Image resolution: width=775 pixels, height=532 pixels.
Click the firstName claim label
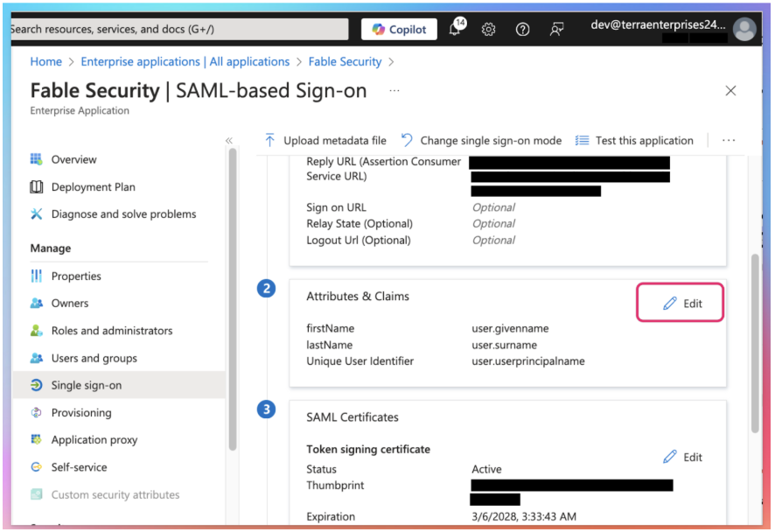330,328
